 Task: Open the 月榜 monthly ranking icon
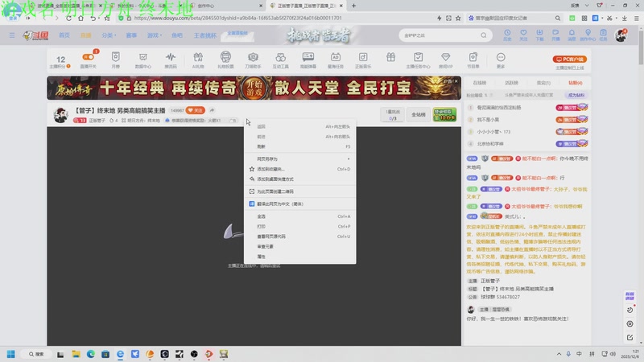tap(115, 57)
